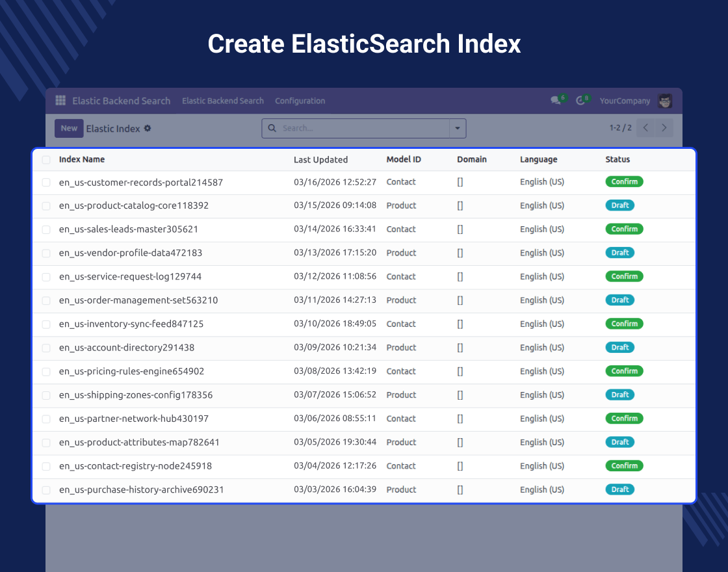Image resolution: width=728 pixels, height=572 pixels.
Task: Click the New button
Action: click(x=69, y=129)
